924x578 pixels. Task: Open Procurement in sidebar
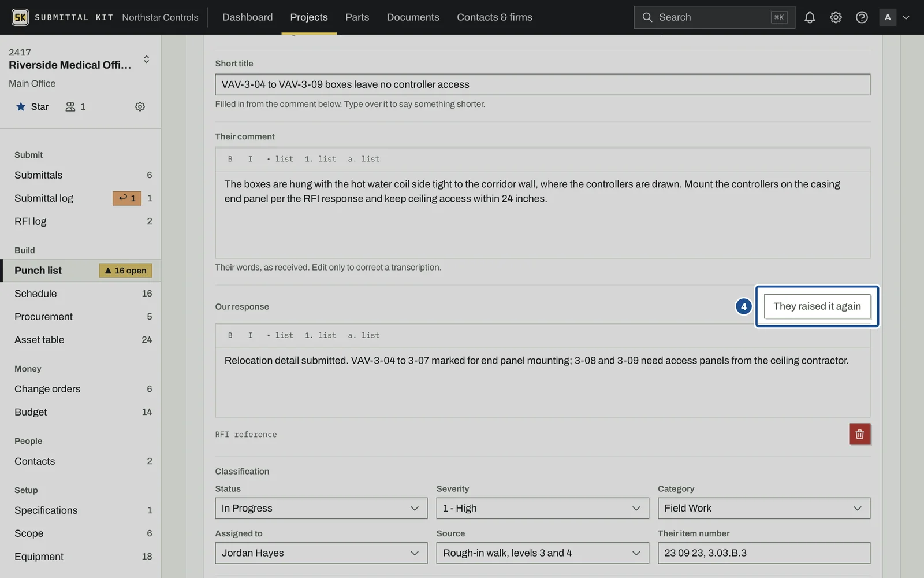(80, 317)
